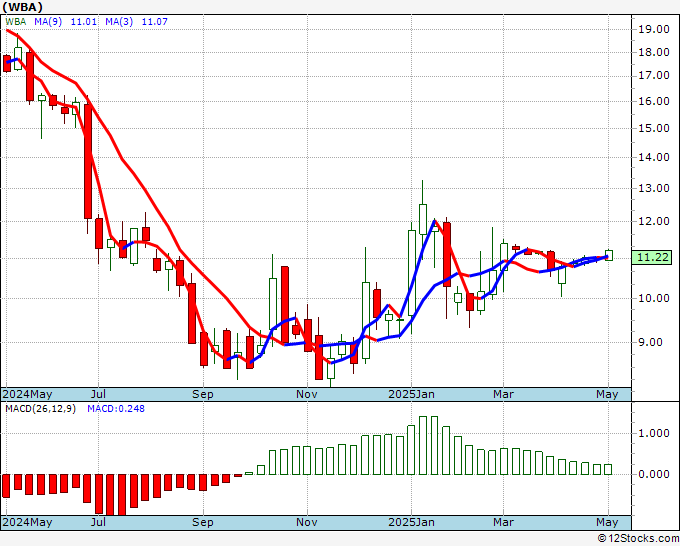Click the Jul label on MACD axis

click(x=98, y=522)
